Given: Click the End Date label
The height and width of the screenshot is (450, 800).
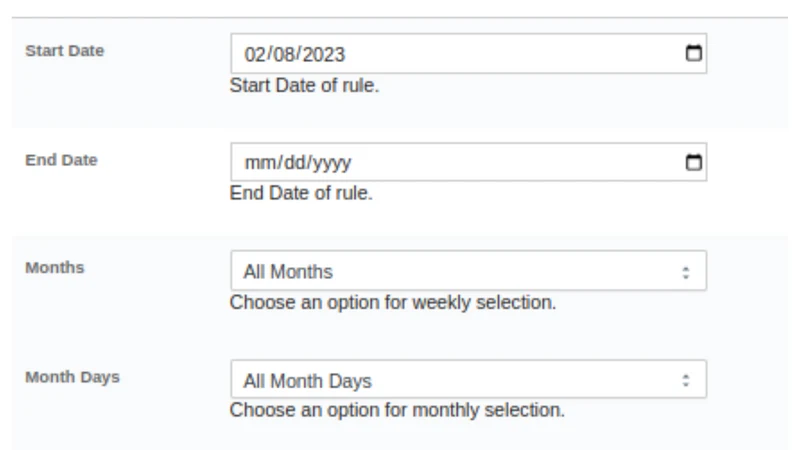Looking at the screenshot, I should pyautogui.click(x=61, y=160).
